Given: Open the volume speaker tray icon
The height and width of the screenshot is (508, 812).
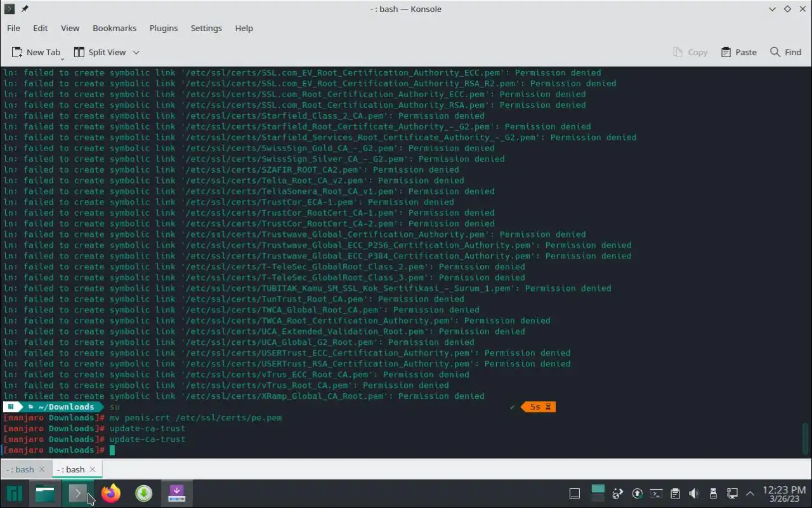Looking at the screenshot, I should 694,493.
